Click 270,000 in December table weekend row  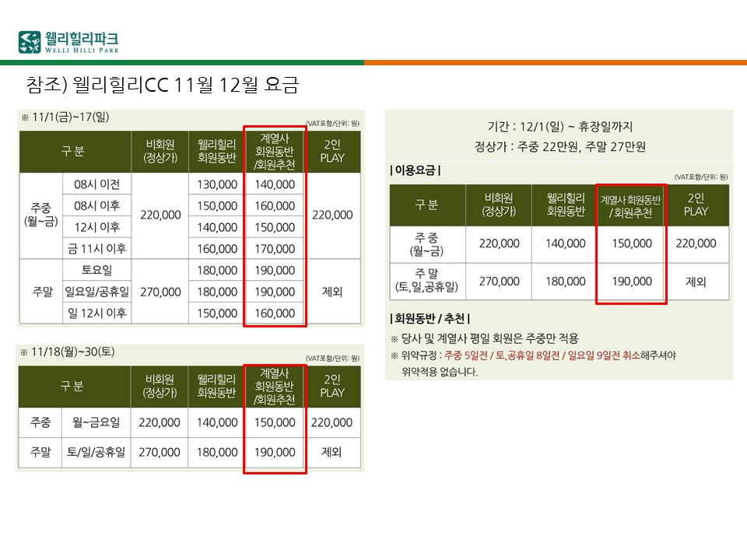500,282
